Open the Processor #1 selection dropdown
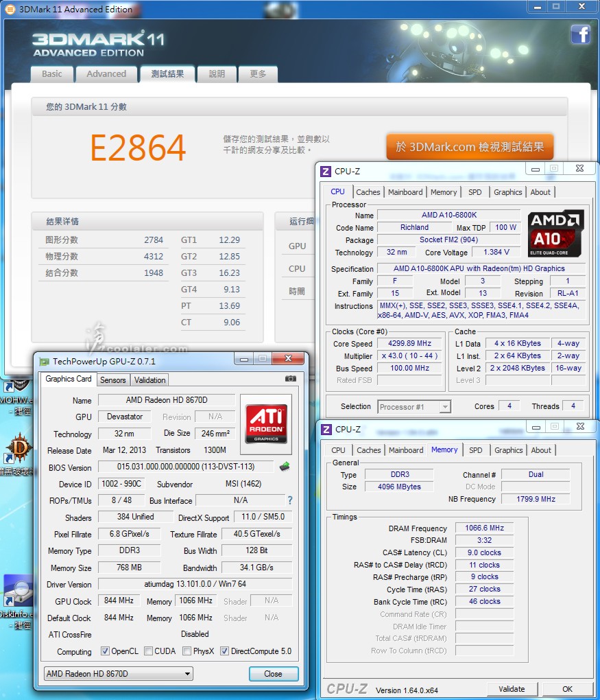Viewport: 600px width, 700px height. point(414,407)
